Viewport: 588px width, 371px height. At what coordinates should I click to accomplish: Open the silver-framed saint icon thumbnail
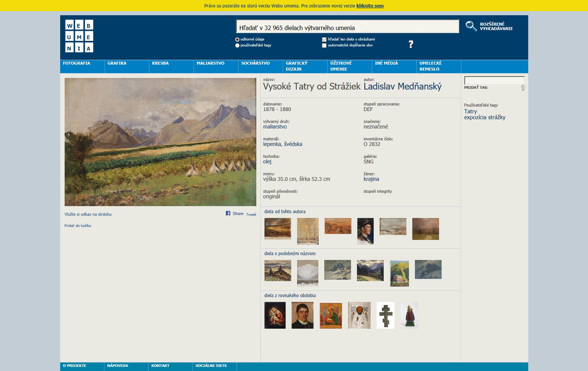click(x=360, y=315)
